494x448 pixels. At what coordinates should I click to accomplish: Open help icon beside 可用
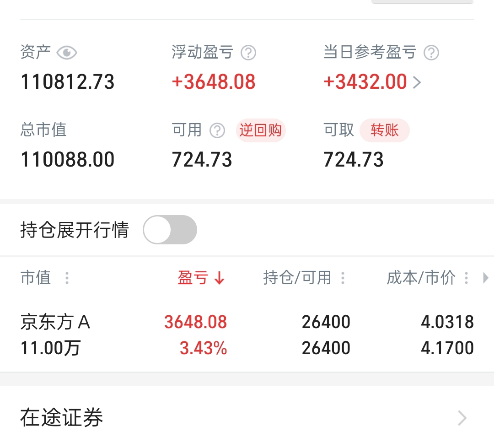217,130
